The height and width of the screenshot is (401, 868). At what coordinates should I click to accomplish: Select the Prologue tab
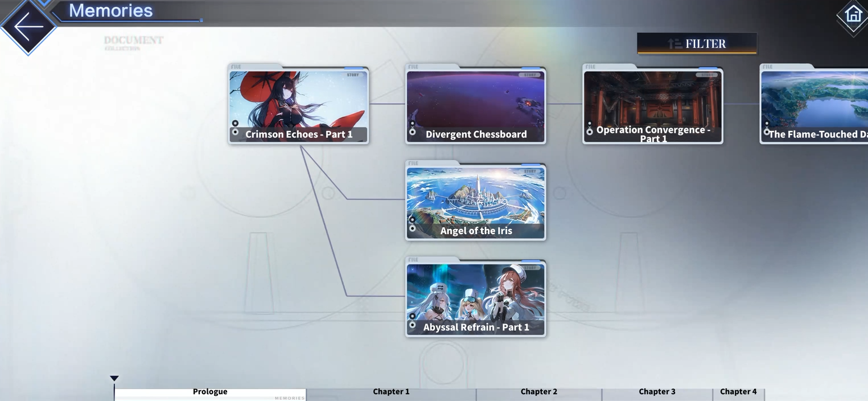pos(210,393)
